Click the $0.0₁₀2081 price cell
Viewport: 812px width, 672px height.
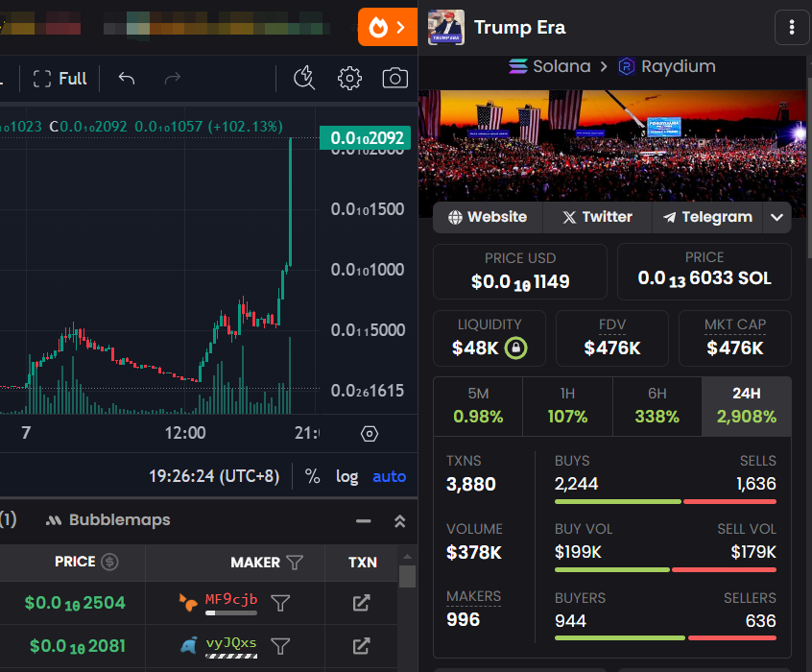[78, 646]
